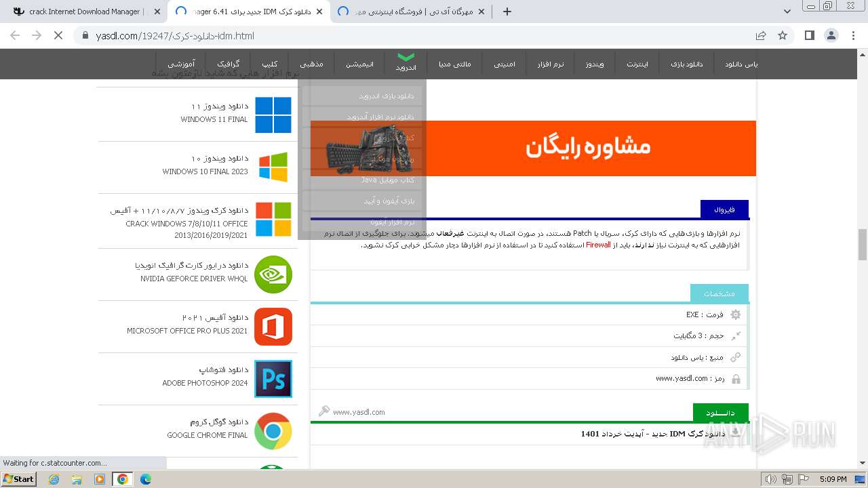This screenshot has width=868, height=488.
Task: Open the دانلود ویندوز ۱۱ link
Action: click(220, 106)
